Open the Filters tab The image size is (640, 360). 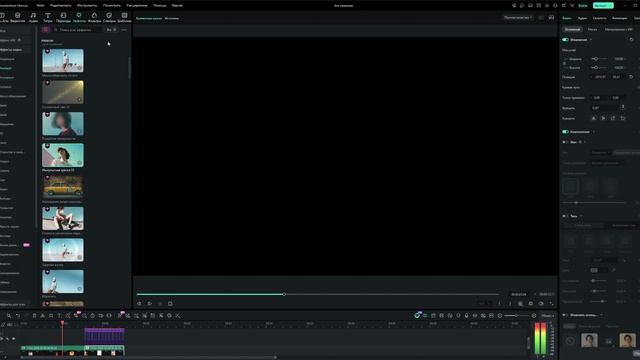94,17
